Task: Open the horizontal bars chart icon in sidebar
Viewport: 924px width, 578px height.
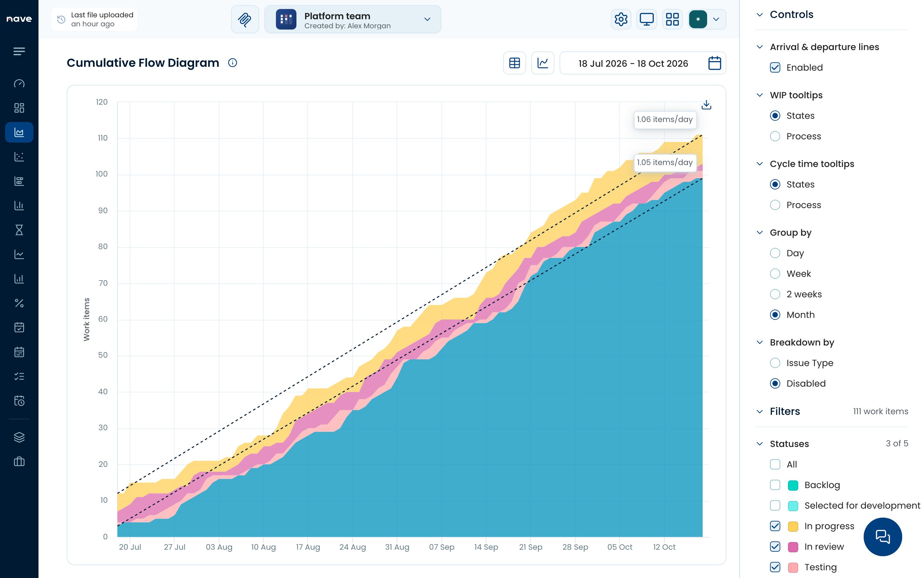Action: [19, 181]
